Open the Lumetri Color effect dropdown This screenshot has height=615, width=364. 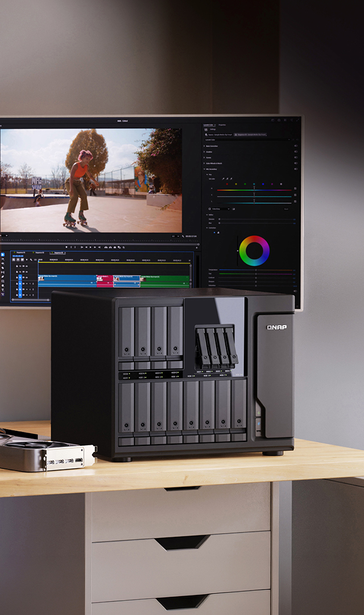[247, 140]
